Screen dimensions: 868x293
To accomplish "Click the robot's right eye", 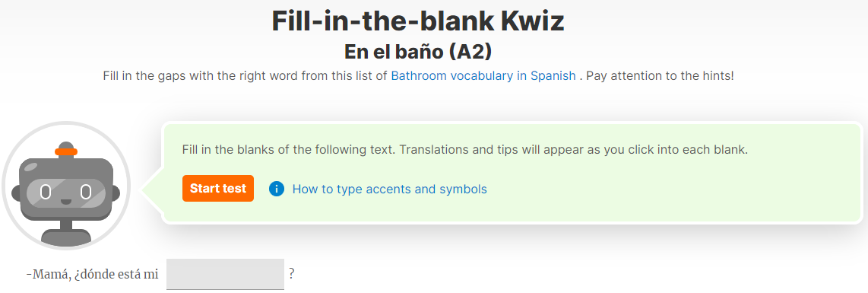I will 86,193.
